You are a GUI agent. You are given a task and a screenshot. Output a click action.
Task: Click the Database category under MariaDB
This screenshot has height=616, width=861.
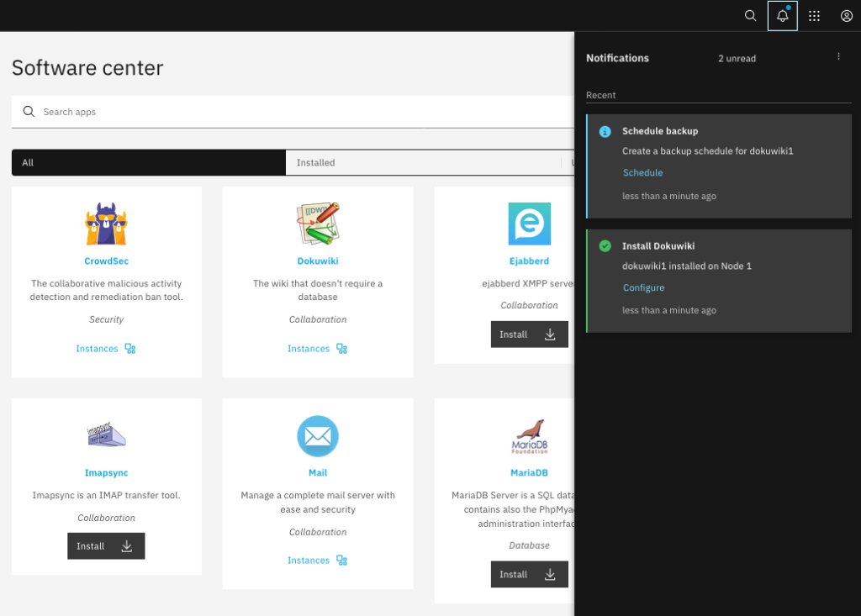point(530,545)
